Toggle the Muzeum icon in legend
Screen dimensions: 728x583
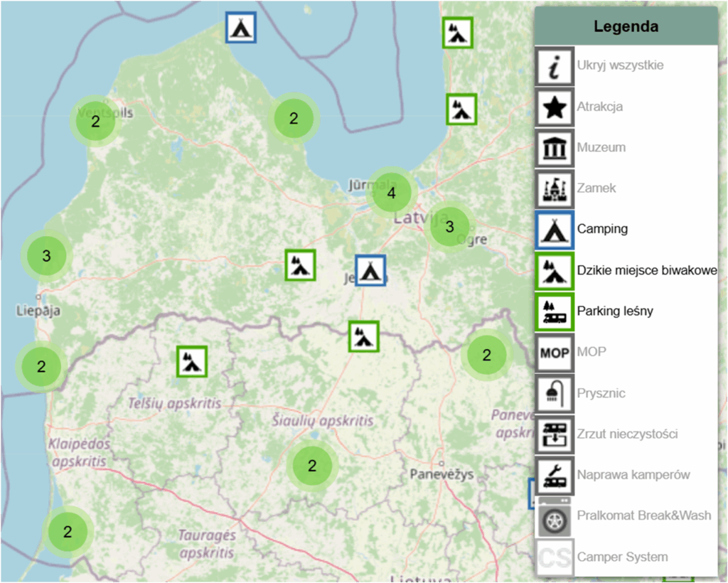[555, 148]
